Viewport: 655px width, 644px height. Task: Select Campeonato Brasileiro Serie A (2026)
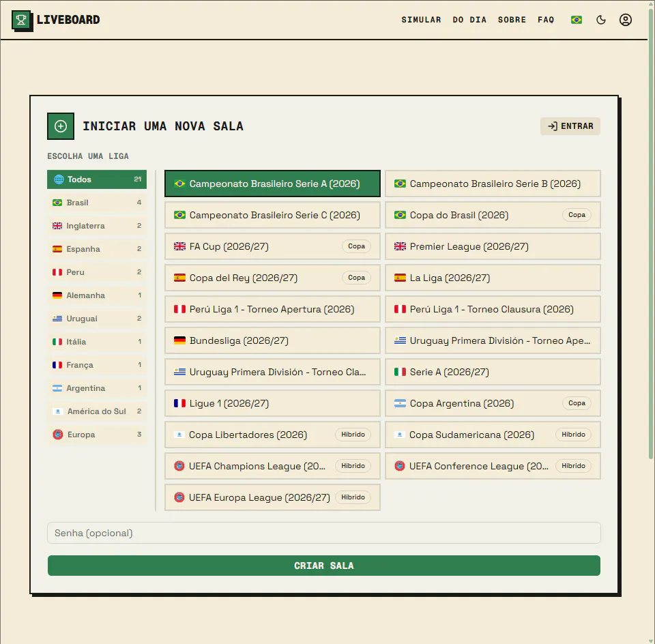272,184
